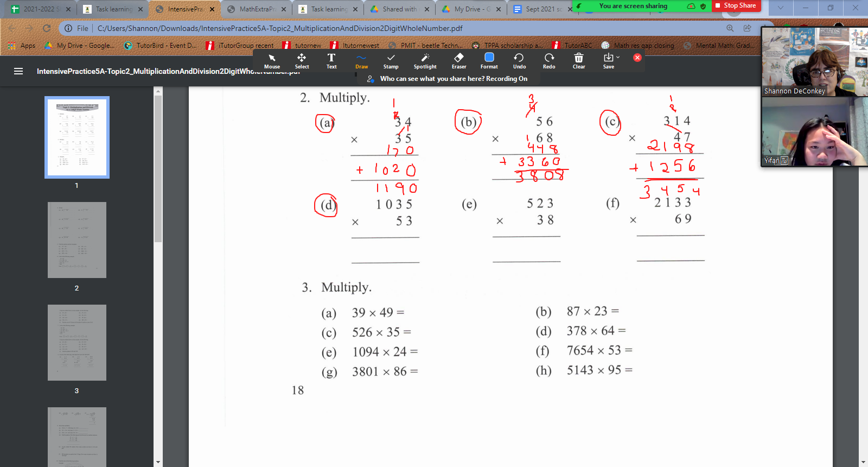This screenshot has width=868, height=467.
Task: Click the thumbnail panel scrollbar
Action: (158, 168)
